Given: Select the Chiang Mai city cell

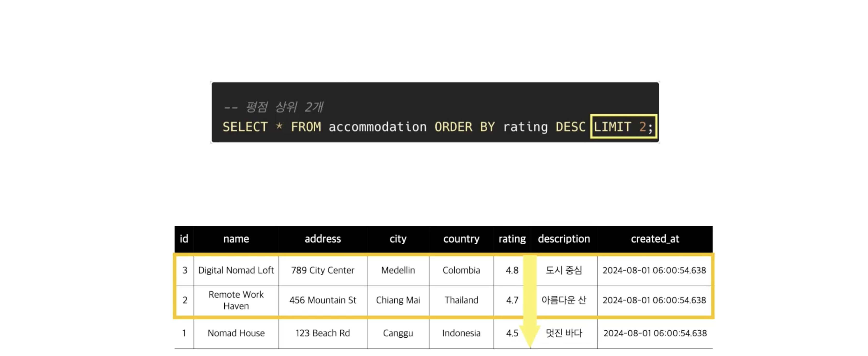Looking at the screenshot, I should (x=398, y=300).
